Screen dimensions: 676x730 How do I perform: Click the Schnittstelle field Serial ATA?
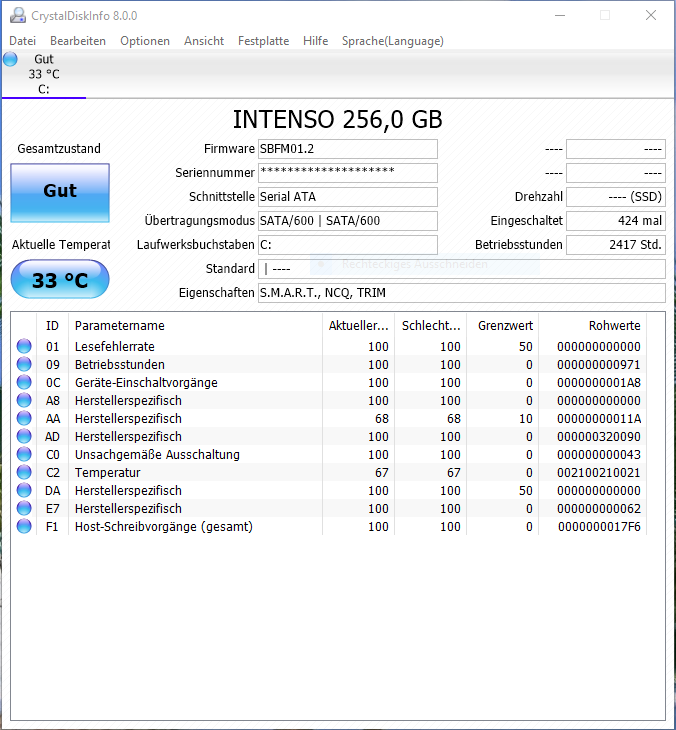348,197
